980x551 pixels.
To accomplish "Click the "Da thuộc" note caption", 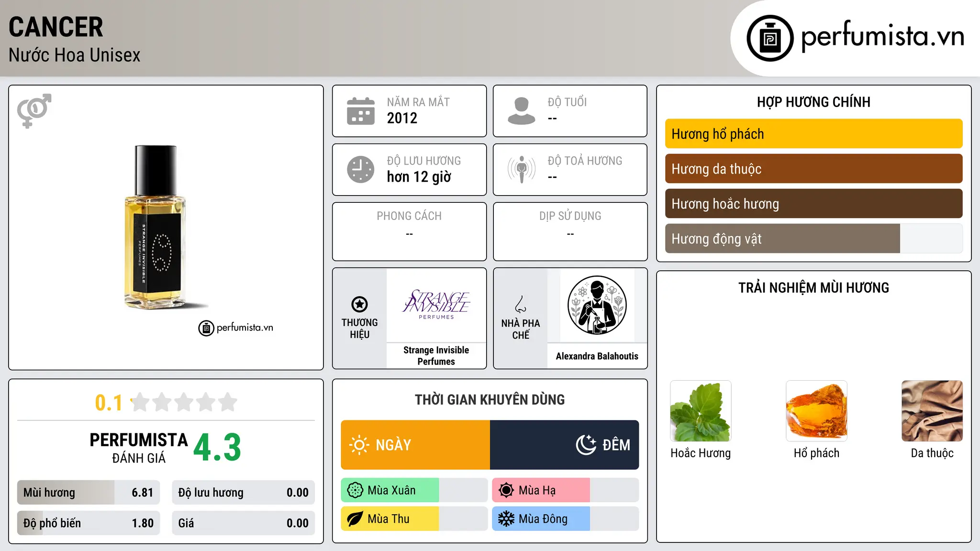I will [932, 453].
